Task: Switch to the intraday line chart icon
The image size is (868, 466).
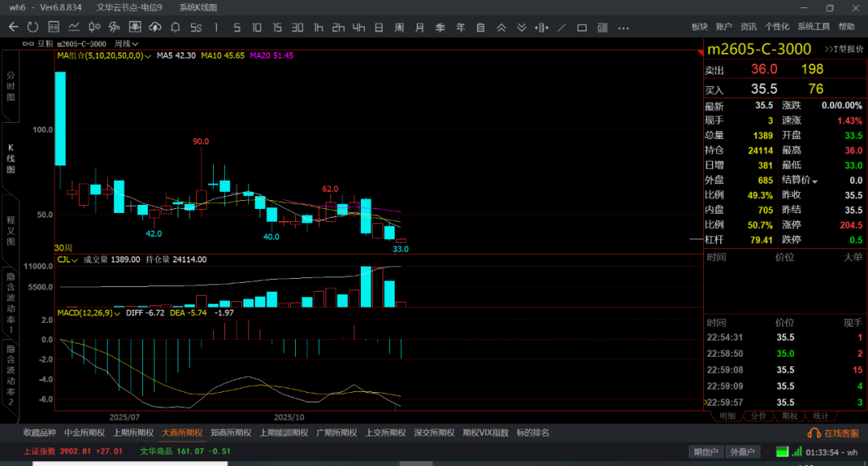Action: [x=74, y=27]
